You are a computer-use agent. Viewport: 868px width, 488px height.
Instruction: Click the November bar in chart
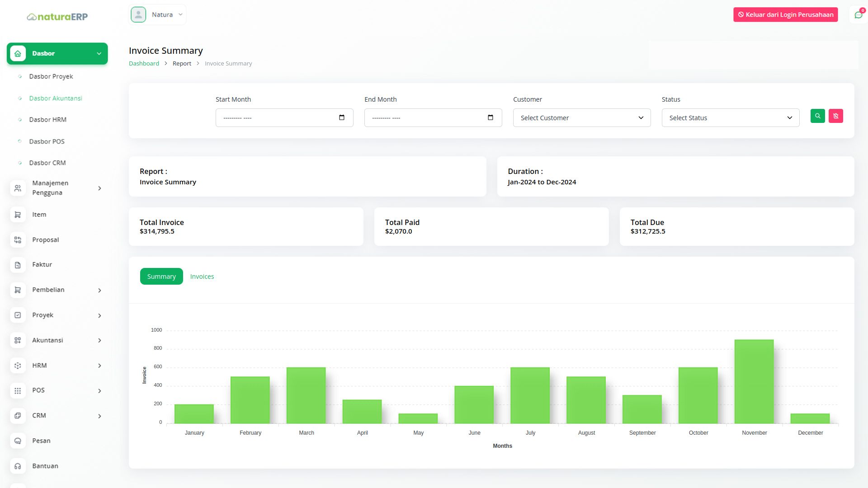pyautogui.click(x=754, y=382)
